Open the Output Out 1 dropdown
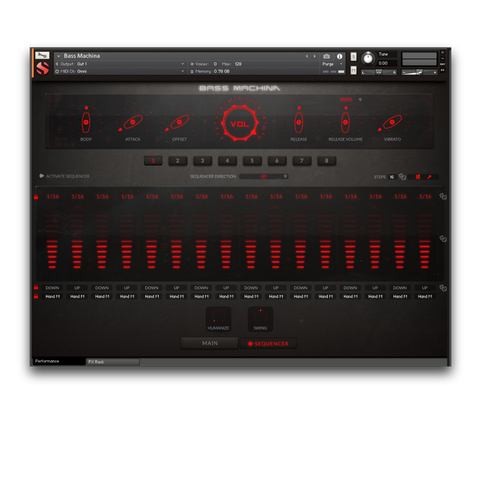This screenshot has width=480, height=480. (121, 64)
